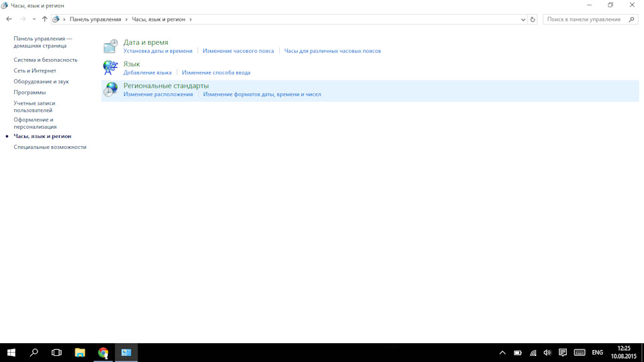Expand address bar history dropdown
Viewport: 644px width, 362px height.
(x=523, y=19)
